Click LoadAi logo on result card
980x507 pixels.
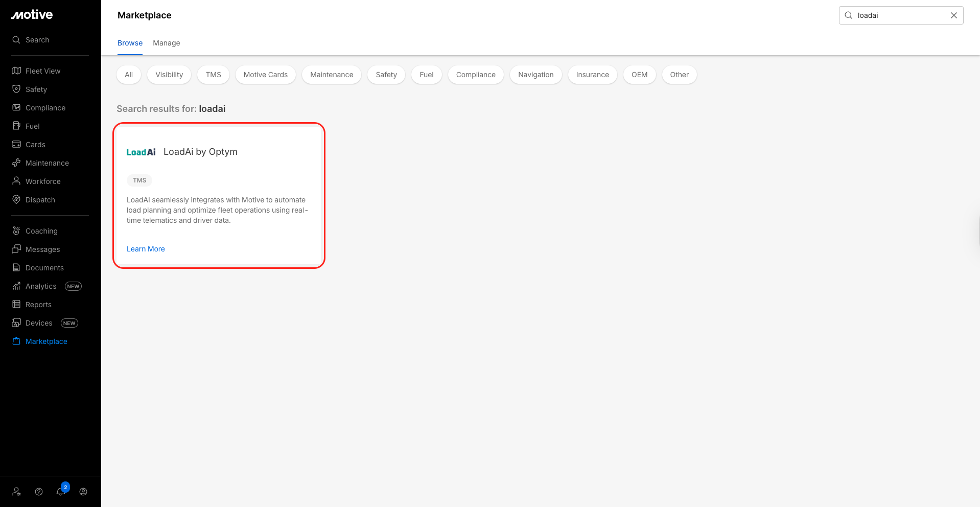141,152
